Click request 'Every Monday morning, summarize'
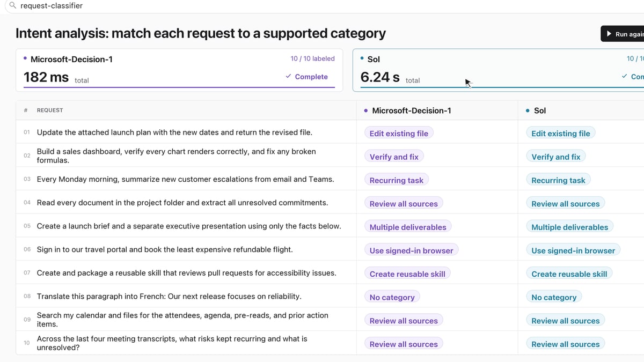 tap(185, 179)
